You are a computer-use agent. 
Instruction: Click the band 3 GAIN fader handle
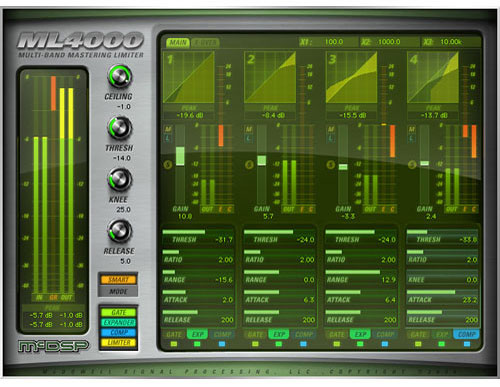pyautogui.click(x=343, y=167)
